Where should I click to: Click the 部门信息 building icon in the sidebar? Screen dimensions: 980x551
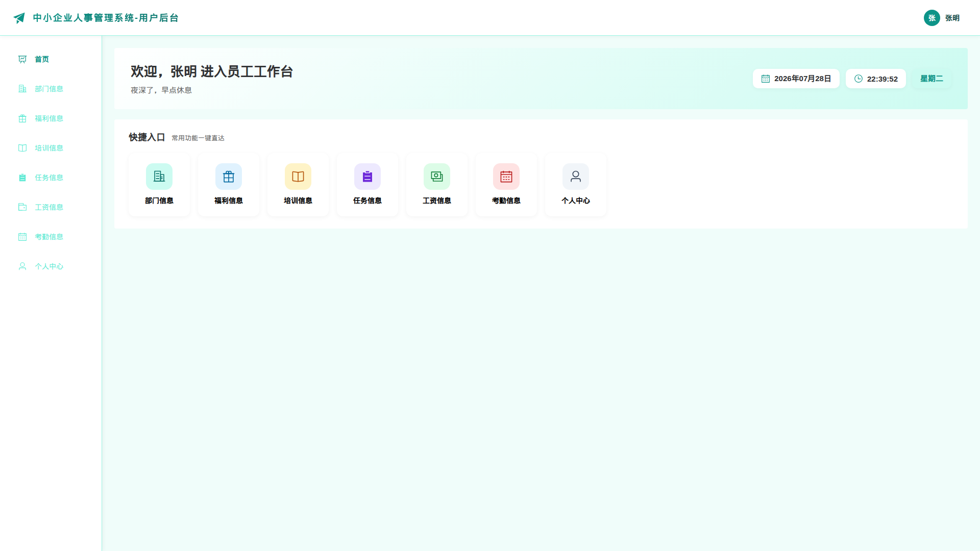[x=22, y=89]
